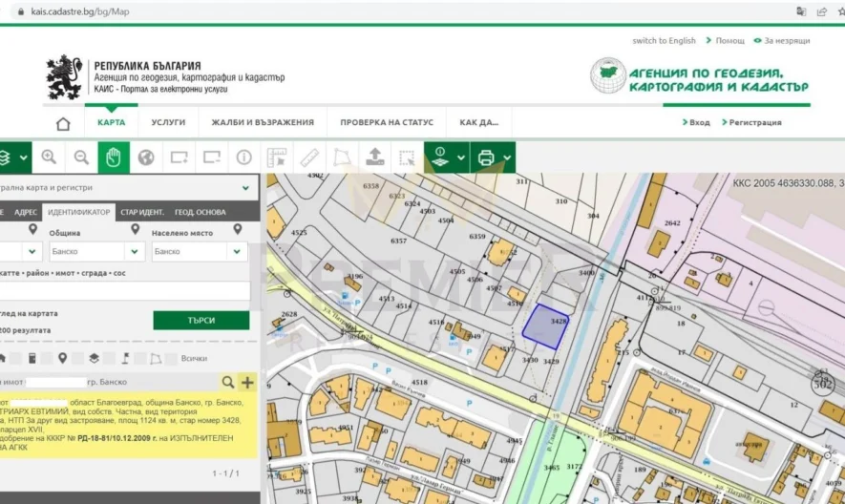Select the pan hand tool

tap(113, 157)
